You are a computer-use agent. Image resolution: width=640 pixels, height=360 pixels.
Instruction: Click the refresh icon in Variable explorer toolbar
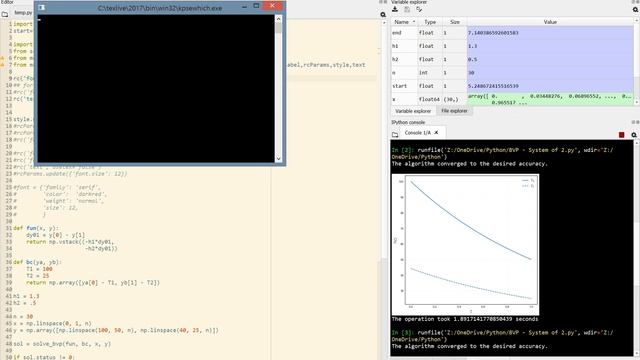coord(419,9)
